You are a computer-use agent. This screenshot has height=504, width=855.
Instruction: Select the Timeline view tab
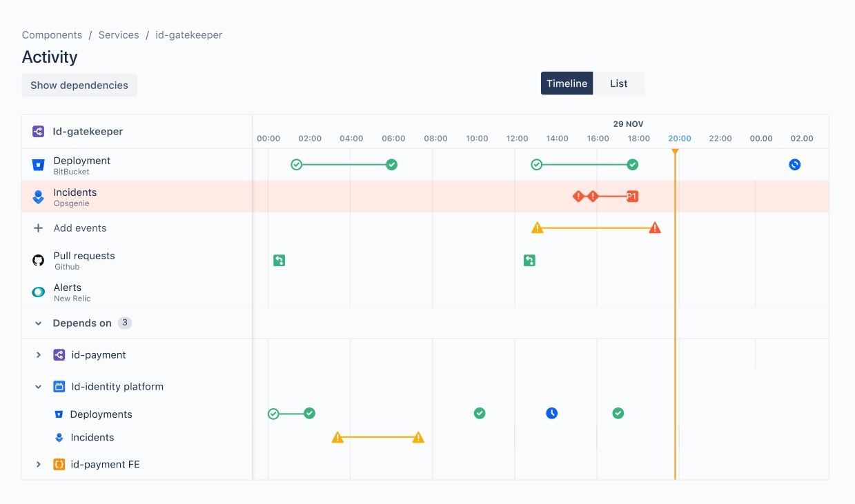pos(567,83)
